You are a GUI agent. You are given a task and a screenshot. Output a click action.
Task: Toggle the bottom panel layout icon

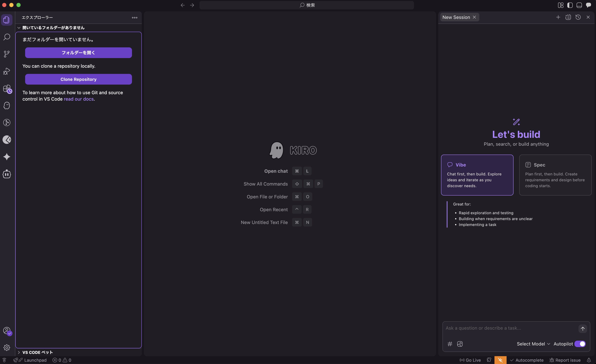pyautogui.click(x=579, y=5)
